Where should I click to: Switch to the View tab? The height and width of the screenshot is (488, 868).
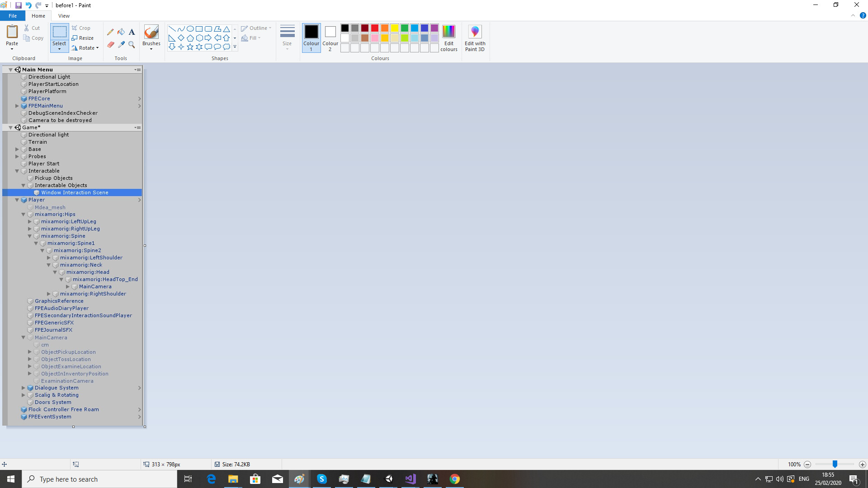[64, 16]
